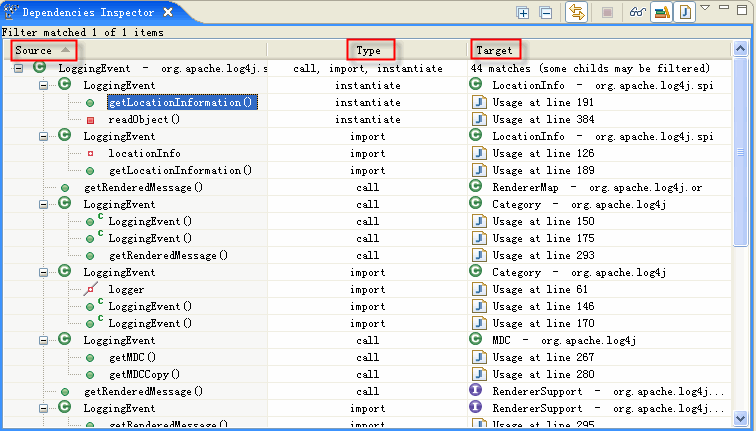Click LocationInfo class icon in import row
756x431 pixels.
tap(475, 135)
